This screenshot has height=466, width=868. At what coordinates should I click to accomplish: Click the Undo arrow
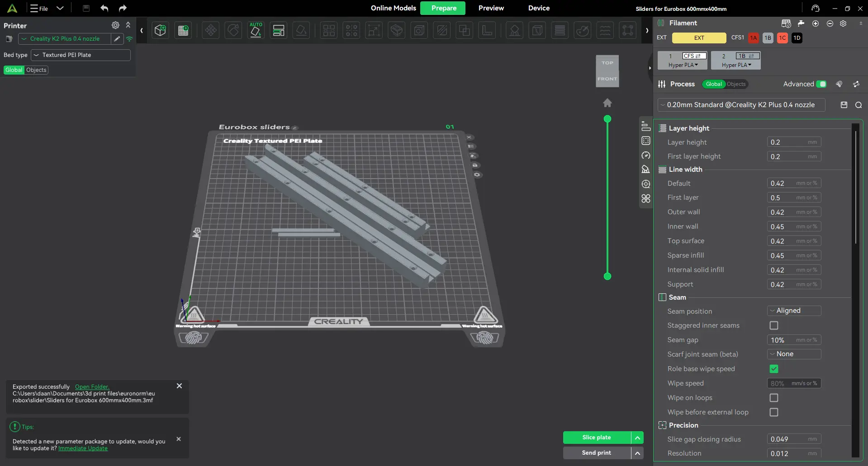click(x=104, y=8)
